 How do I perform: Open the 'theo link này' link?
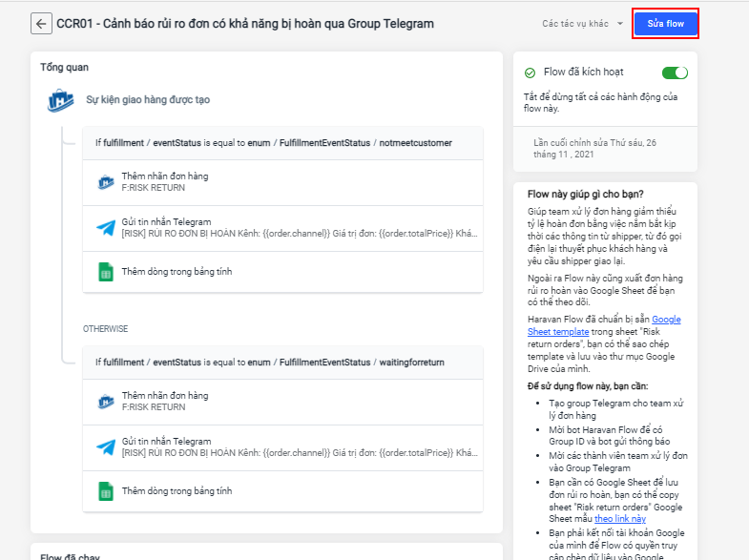pos(620,518)
